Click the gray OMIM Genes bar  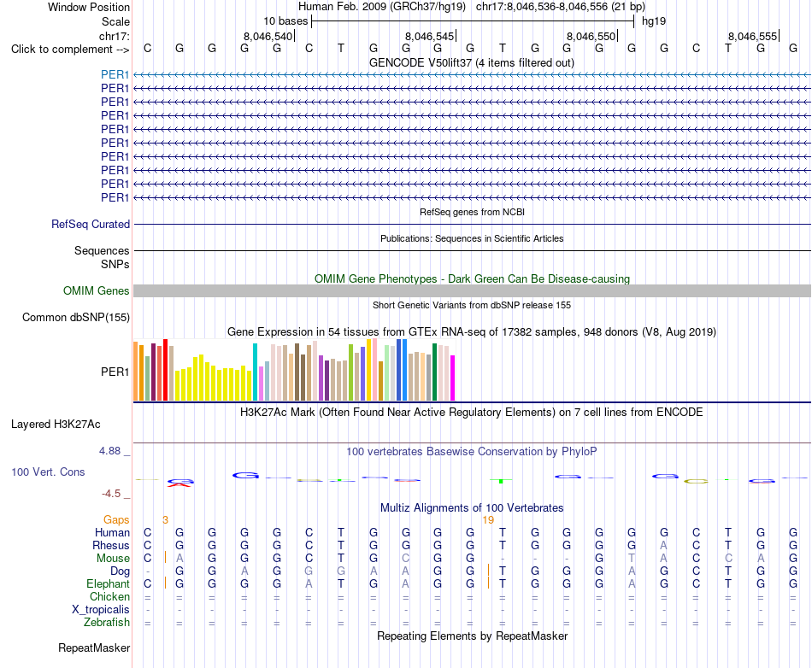coord(472,290)
